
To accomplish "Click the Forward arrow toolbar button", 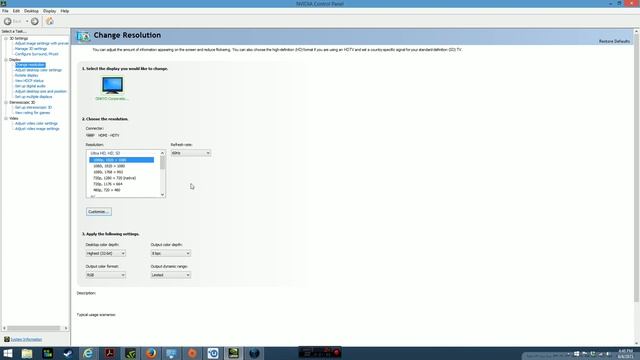I will pos(35,21).
